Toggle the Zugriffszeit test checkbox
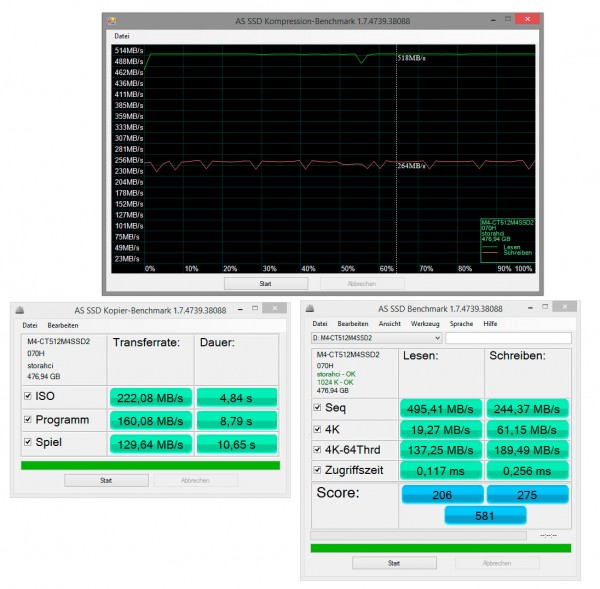Image resolution: width=600 pixels, height=589 pixels. tap(317, 470)
